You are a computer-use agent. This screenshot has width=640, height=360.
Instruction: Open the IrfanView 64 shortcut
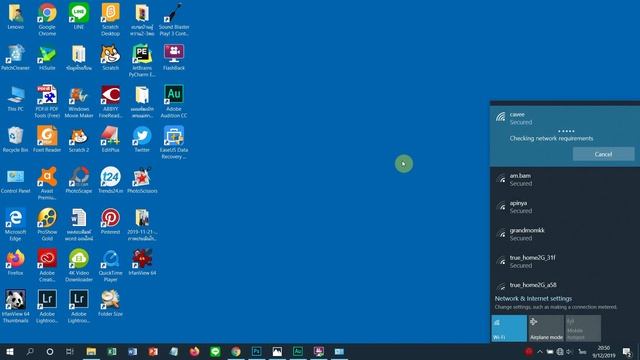point(142,262)
